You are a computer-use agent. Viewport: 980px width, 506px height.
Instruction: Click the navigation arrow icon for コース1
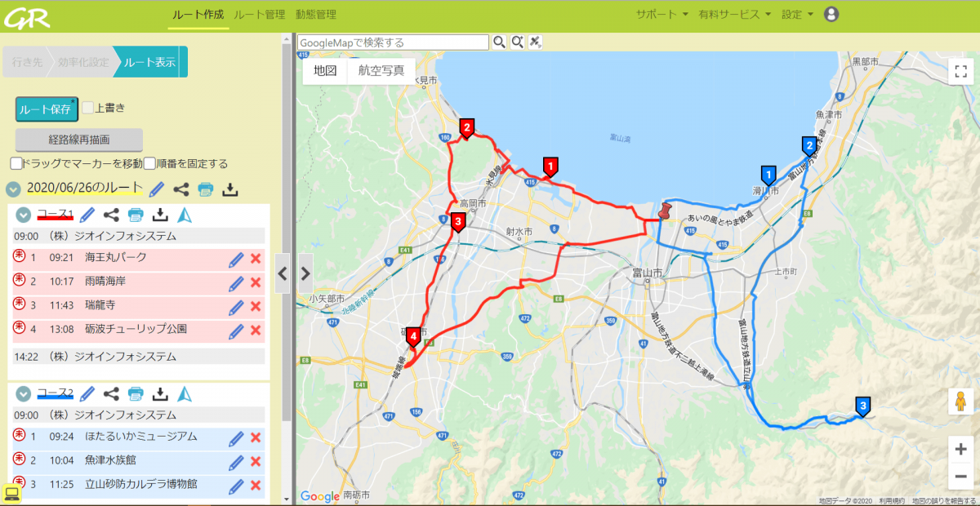[x=185, y=215]
